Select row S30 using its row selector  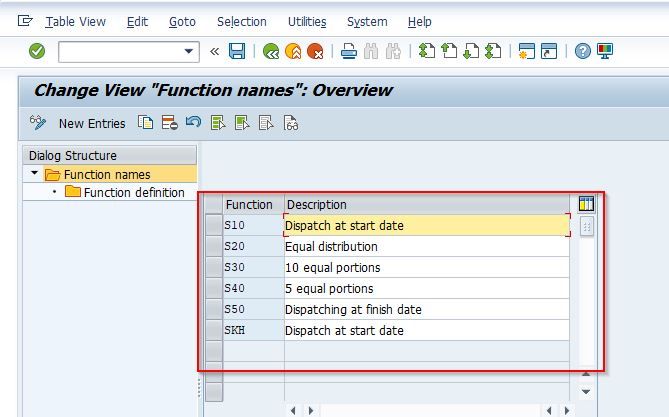pos(214,267)
